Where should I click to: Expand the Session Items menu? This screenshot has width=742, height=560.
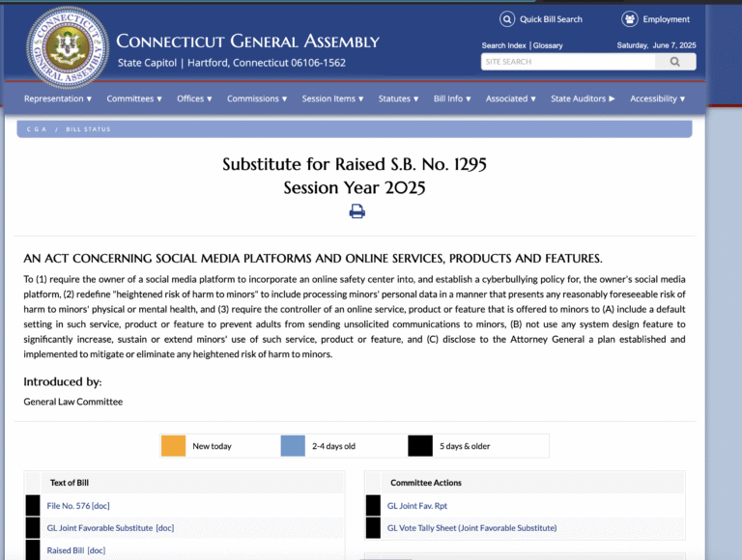pyautogui.click(x=332, y=98)
